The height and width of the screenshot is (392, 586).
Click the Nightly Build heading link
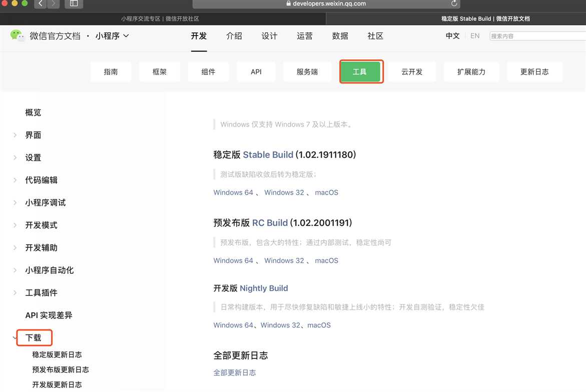pyautogui.click(x=264, y=288)
